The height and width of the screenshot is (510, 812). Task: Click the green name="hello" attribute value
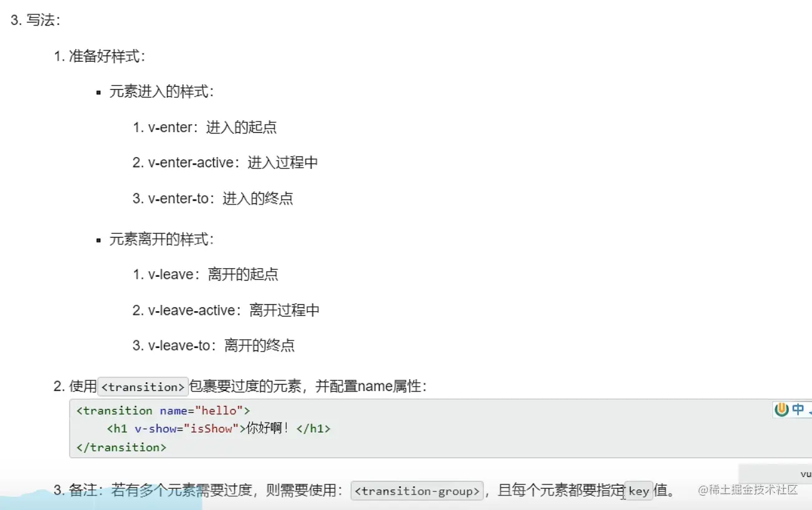[x=217, y=410]
